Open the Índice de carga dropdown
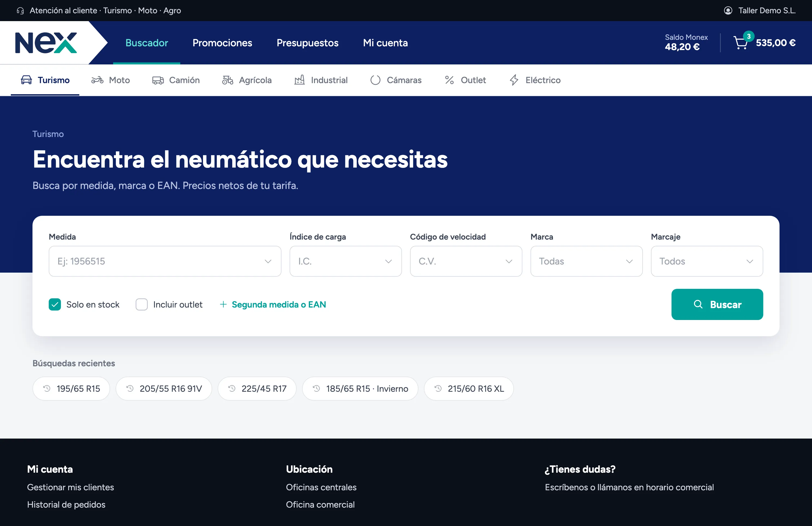The width and height of the screenshot is (812, 526). (x=345, y=261)
